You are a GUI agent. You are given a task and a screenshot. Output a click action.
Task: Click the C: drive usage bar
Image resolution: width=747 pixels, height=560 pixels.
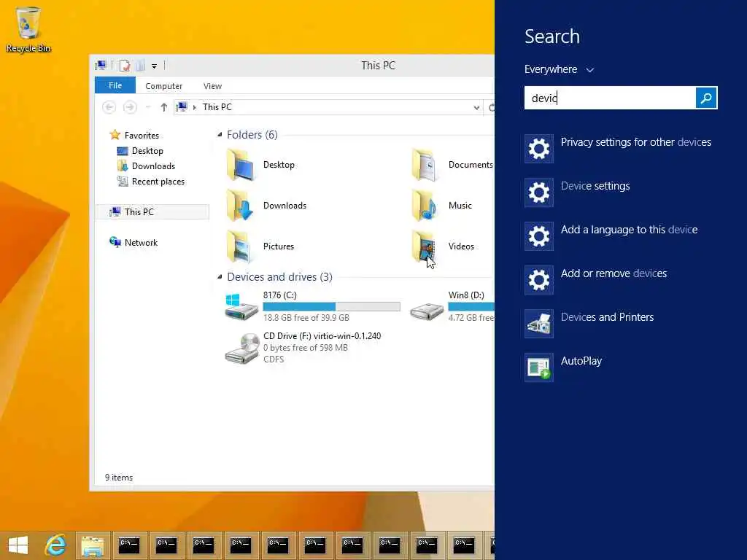pyautogui.click(x=332, y=307)
